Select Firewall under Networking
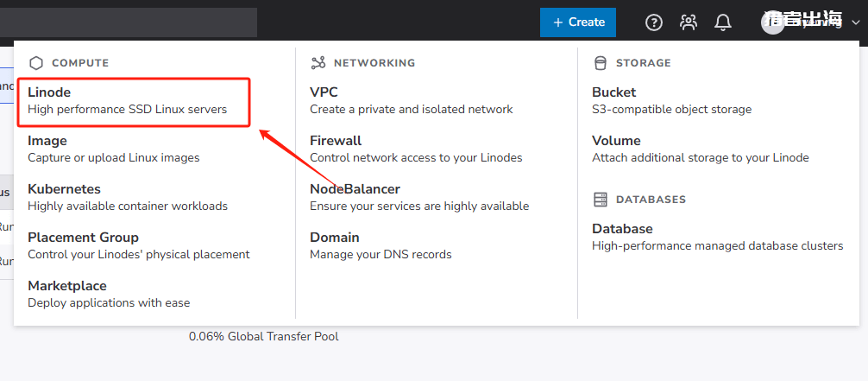 coord(416,149)
